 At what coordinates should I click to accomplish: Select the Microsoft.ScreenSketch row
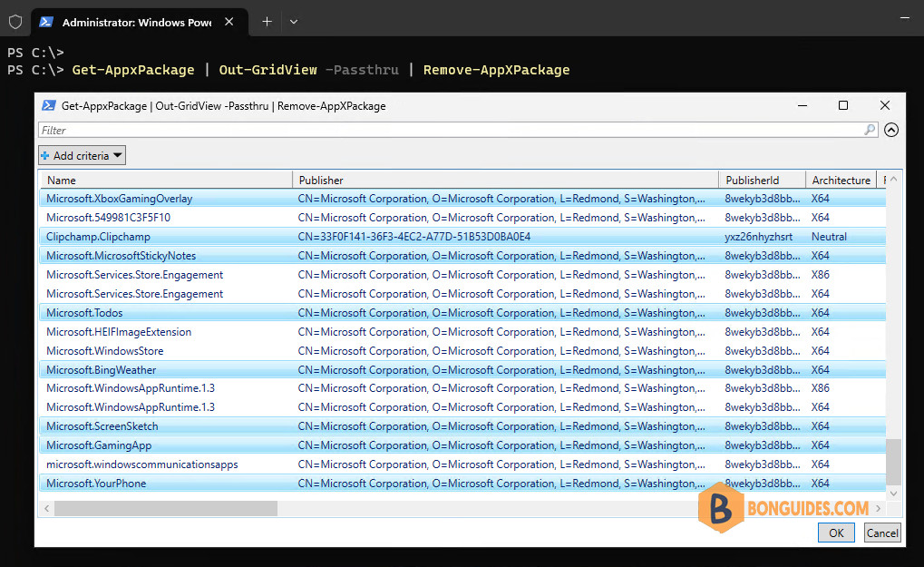tap(462, 426)
